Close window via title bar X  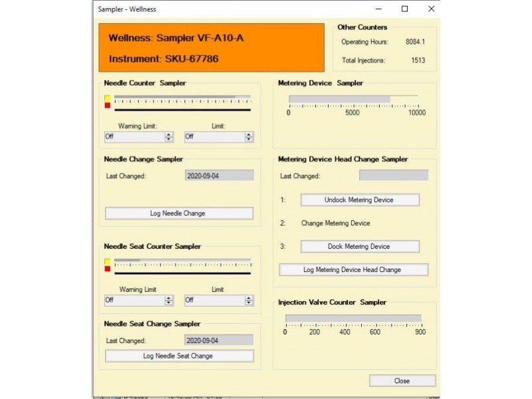(x=431, y=9)
